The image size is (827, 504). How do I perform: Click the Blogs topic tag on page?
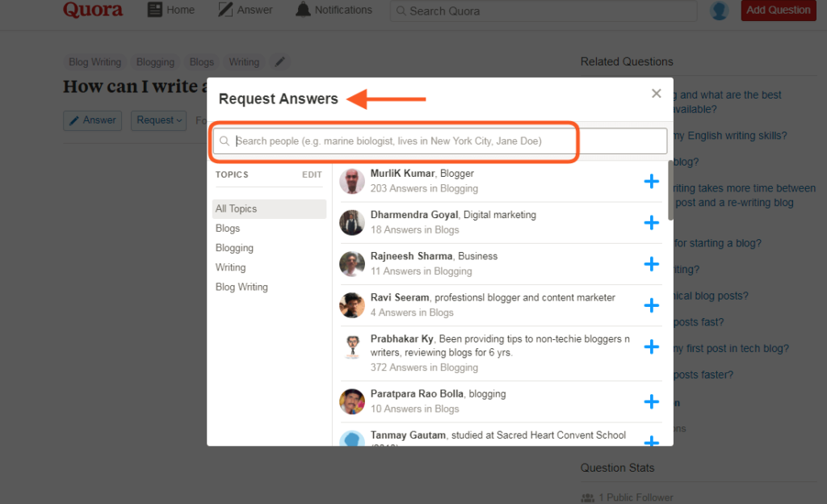(201, 62)
